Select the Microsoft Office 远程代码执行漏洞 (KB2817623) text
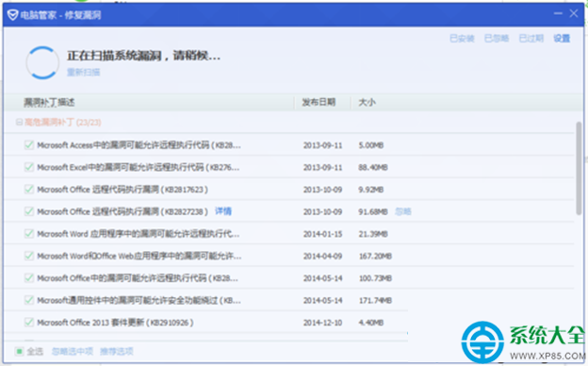 pyautogui.click(x=122, y=190)
